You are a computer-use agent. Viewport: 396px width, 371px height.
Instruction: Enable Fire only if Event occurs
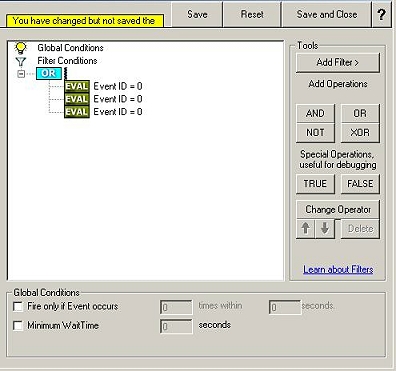[18, 306]
